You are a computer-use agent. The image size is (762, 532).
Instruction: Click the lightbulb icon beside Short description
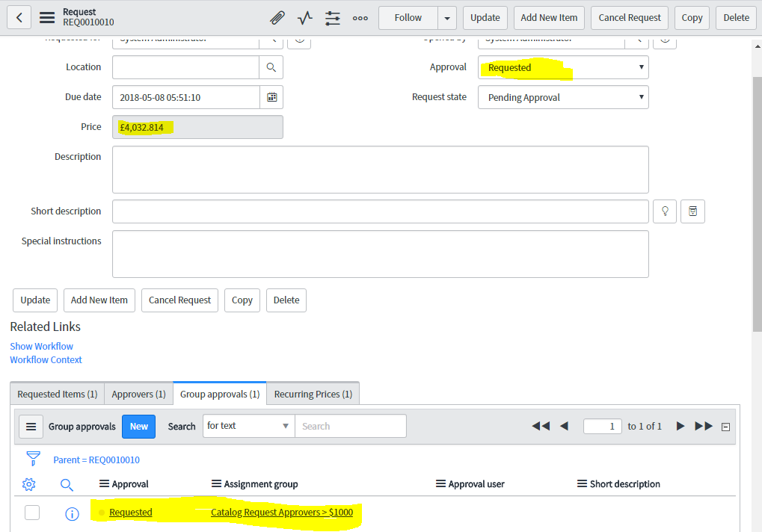pos(664,211)
